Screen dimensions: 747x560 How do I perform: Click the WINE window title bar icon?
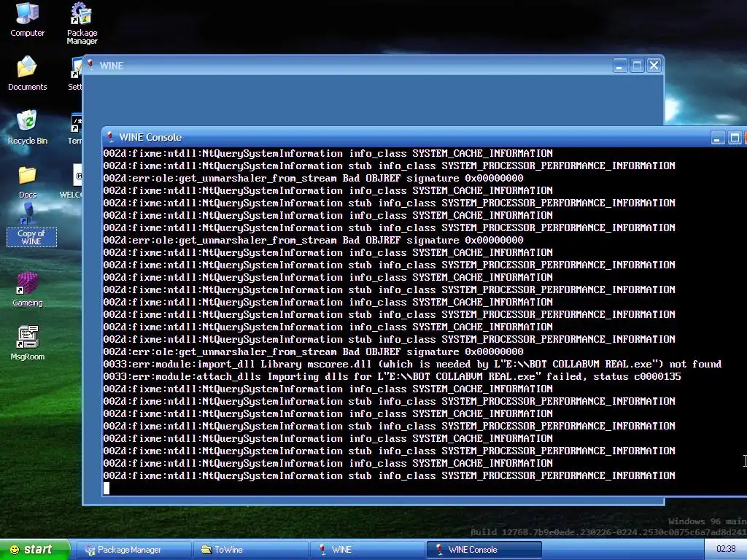(x=90, y=65)
